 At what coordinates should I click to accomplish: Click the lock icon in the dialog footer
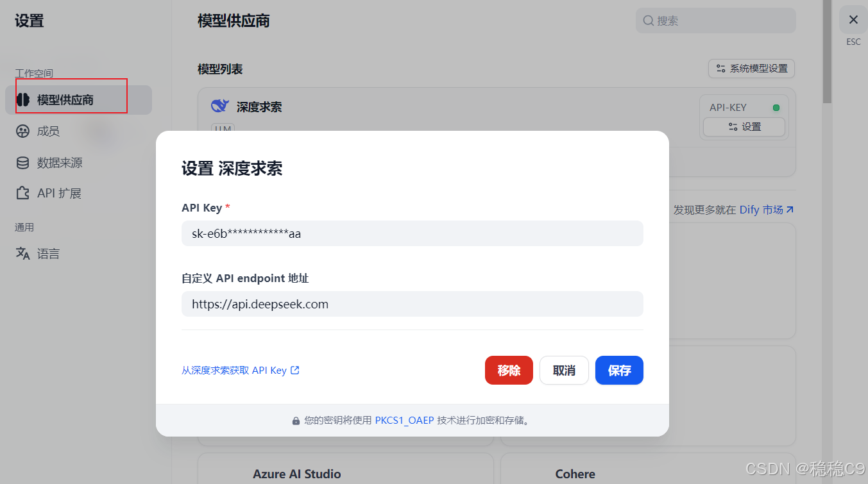pyautogui.click(x=296, y=421)
